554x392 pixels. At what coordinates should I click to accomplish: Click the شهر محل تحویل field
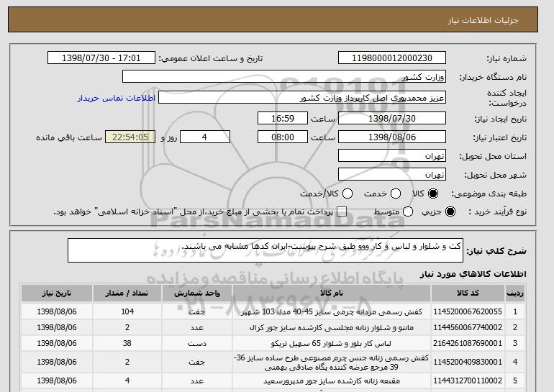pos(392,175)
